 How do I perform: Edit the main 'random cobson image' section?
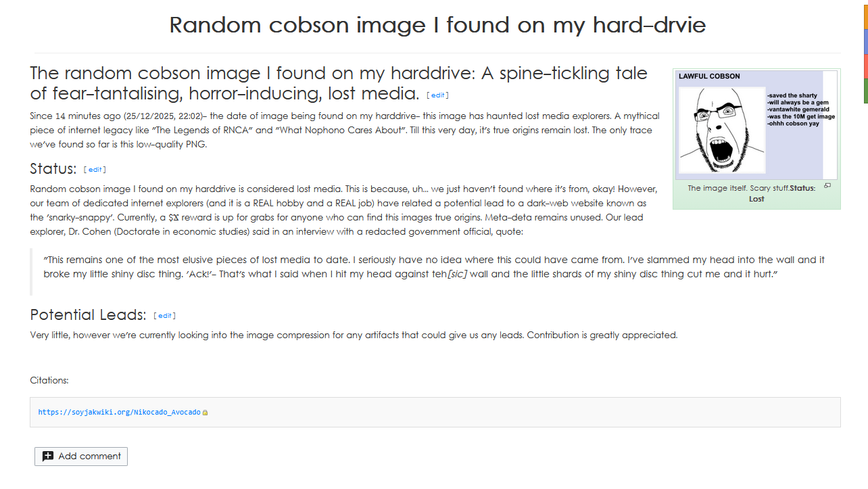tap(438, 95)
